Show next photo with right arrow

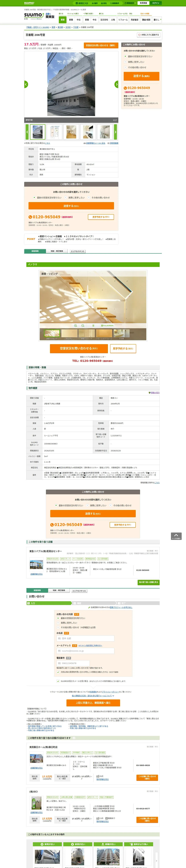(x=116, y=84)
